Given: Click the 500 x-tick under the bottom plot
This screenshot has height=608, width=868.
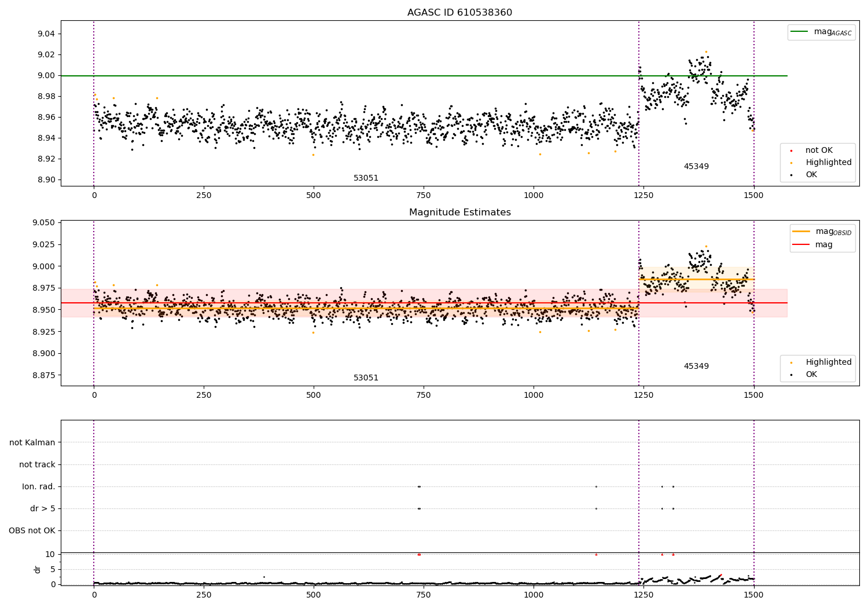Looking at the screenshot, I should click(x=314, y=595).
